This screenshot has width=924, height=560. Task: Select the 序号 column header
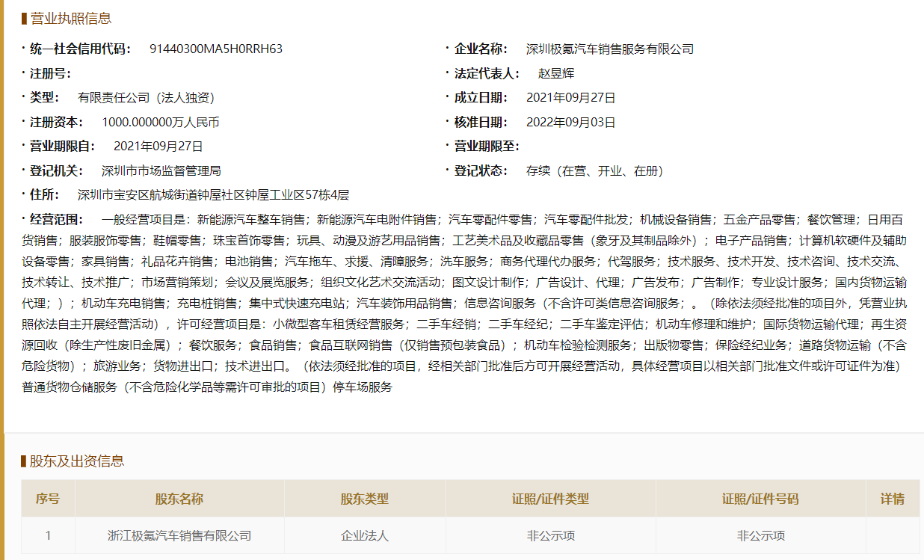tap(48, 499)
